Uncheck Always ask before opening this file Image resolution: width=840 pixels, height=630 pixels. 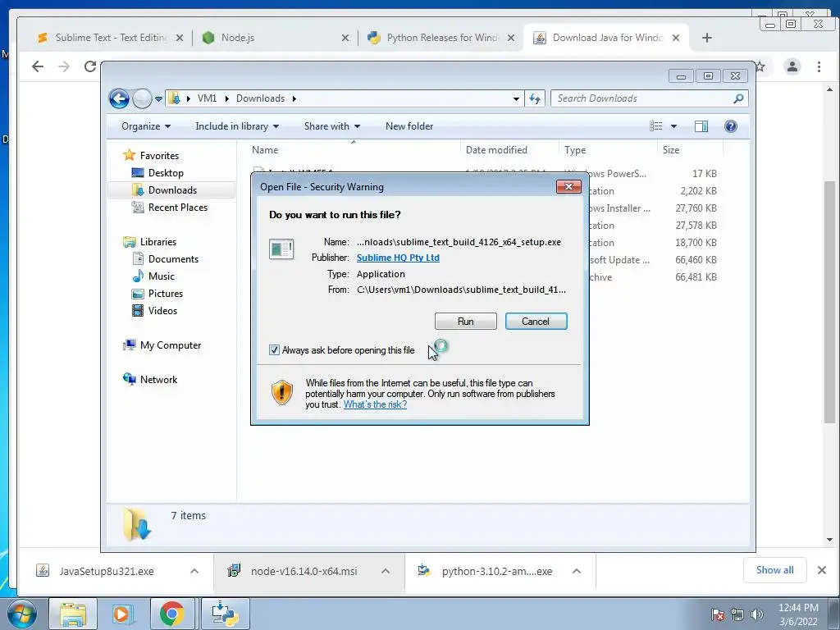click(x=274, y=350)
